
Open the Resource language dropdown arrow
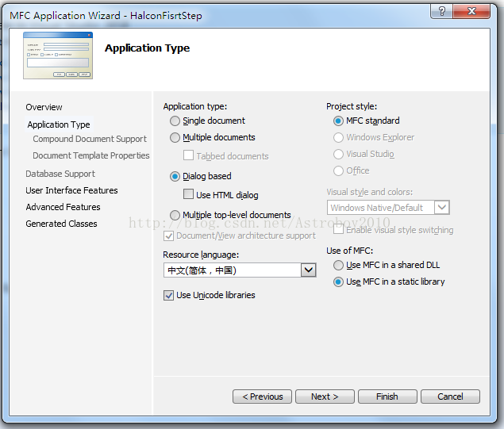click(x=309, y=270)
